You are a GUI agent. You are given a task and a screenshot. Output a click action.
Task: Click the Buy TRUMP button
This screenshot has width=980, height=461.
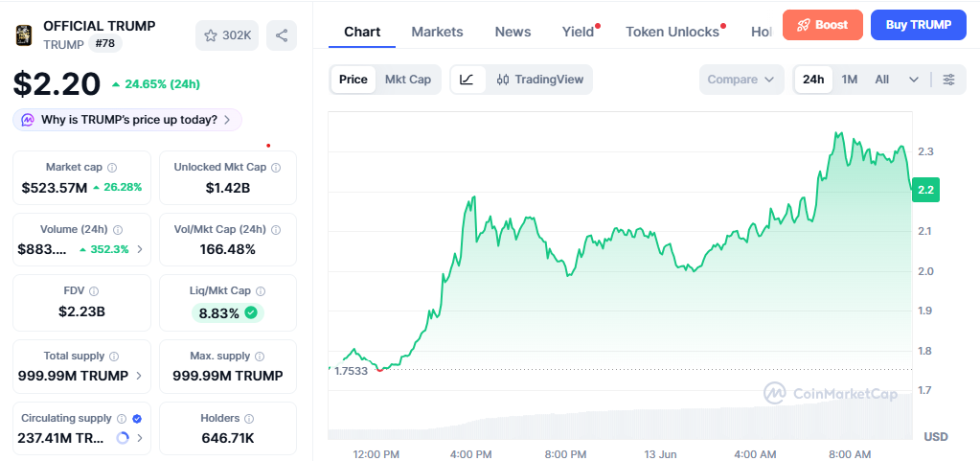point(918,25)
